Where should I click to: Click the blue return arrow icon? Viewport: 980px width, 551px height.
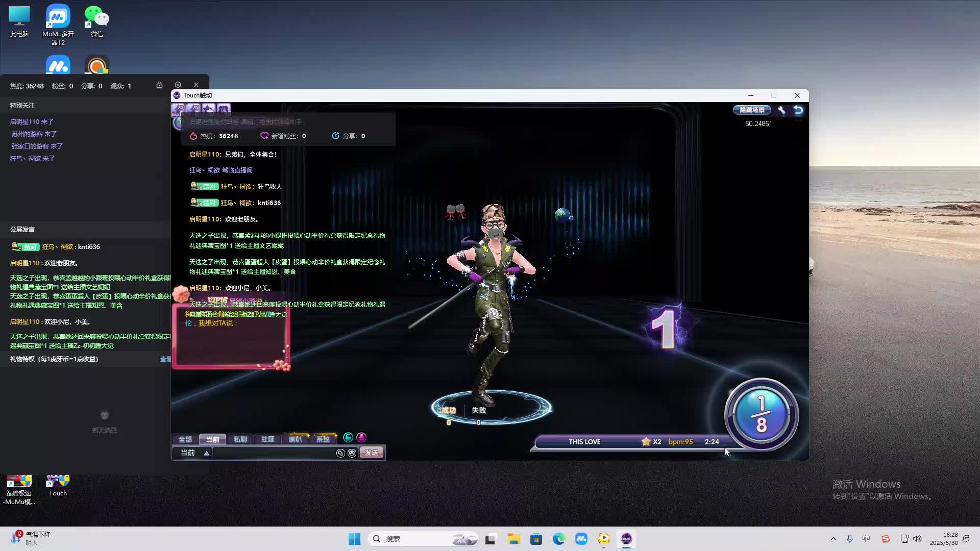pyautogui.click(x=798, y=110)
